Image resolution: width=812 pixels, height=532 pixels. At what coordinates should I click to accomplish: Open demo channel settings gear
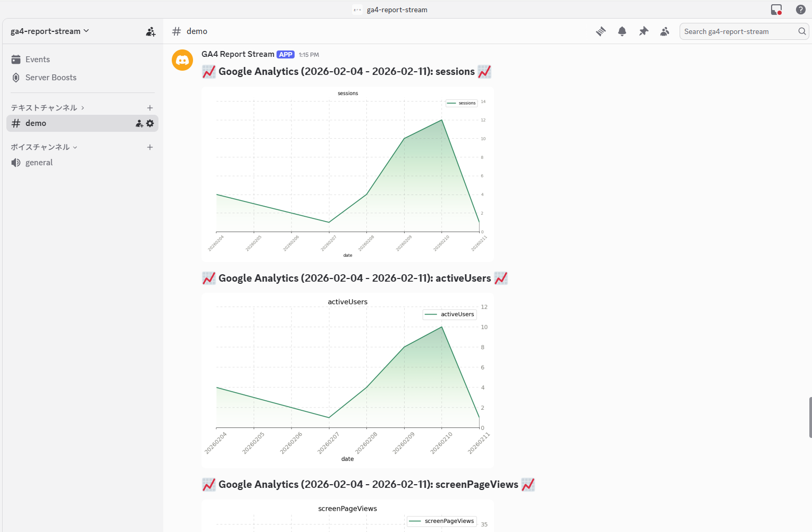click(x=150, y=123)
